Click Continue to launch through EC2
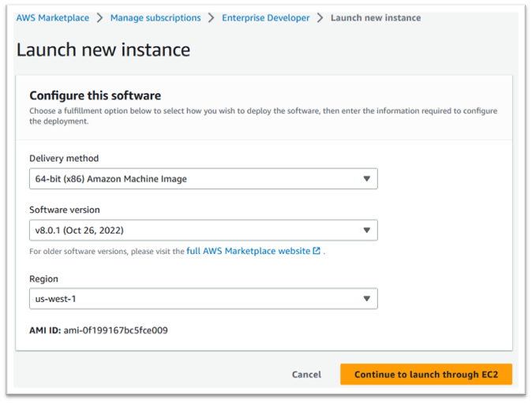 click(x=425, y=375)
